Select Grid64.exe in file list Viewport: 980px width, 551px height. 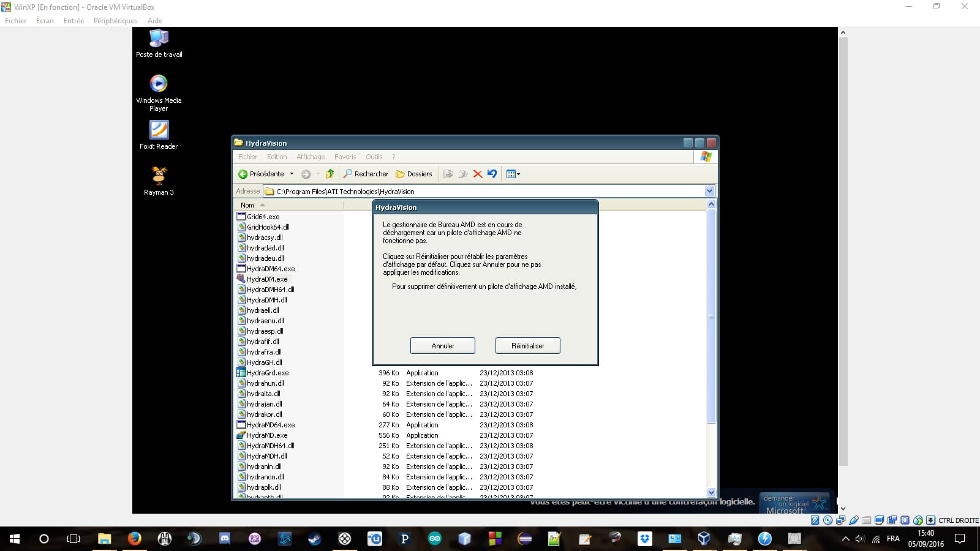coord(258,217)
